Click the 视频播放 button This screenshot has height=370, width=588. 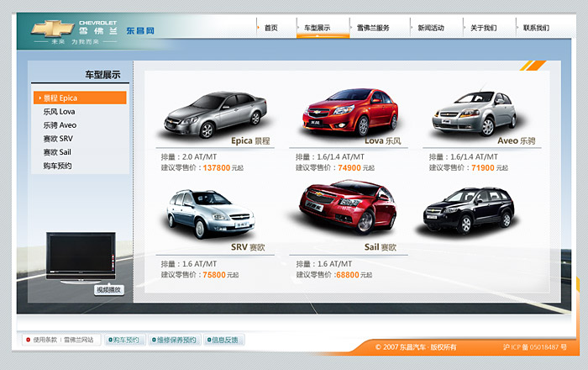[108, 290]
